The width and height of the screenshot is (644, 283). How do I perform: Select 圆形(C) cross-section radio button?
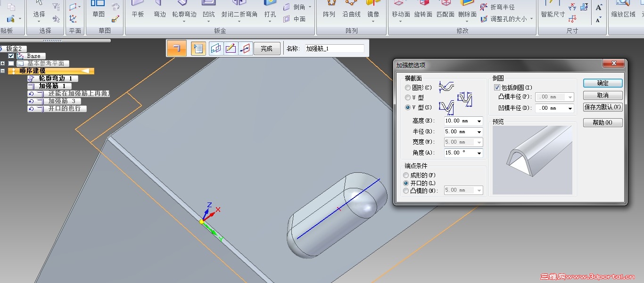pyautogui.click(x=408, y=88)
